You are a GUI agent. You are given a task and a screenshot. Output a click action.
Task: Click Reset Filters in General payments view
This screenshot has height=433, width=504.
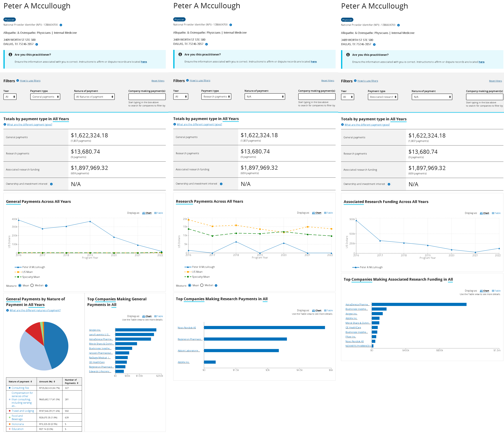pos(158,81)
